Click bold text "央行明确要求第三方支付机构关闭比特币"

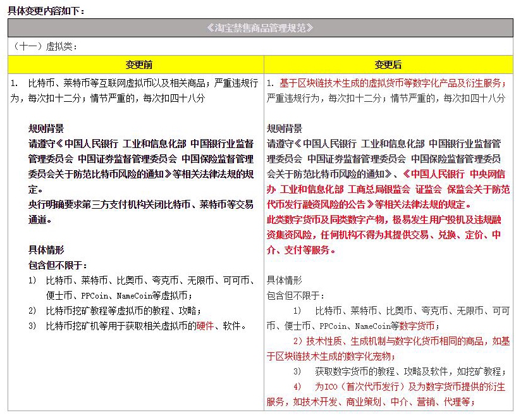[x=109, y=204]
